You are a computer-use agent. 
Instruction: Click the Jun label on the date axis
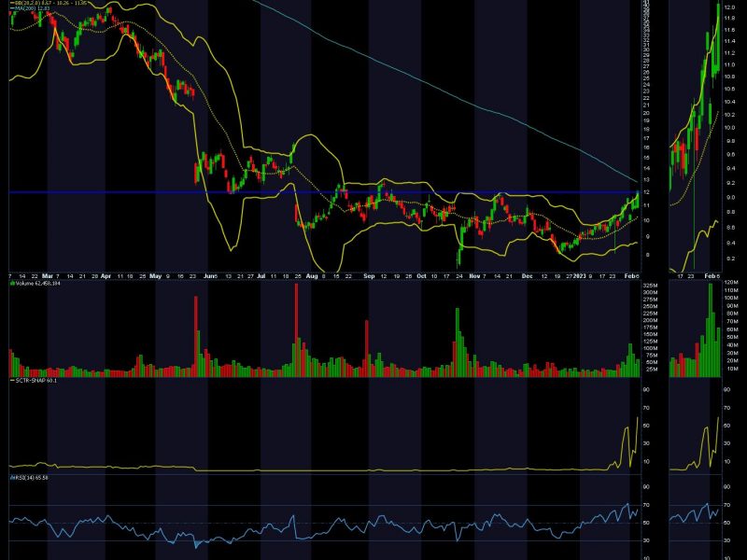tap(209, 276)
